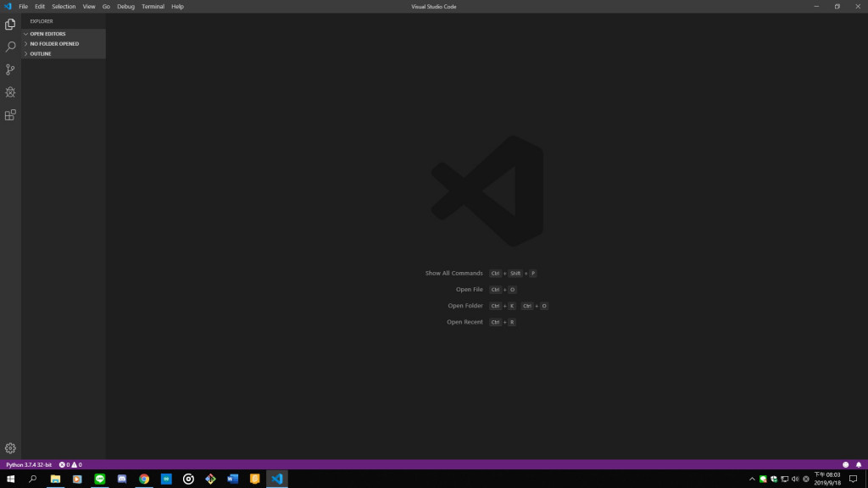Open the Edit menu
The width and height of the screenshot is (868, 488).
[x=40, y=7]
